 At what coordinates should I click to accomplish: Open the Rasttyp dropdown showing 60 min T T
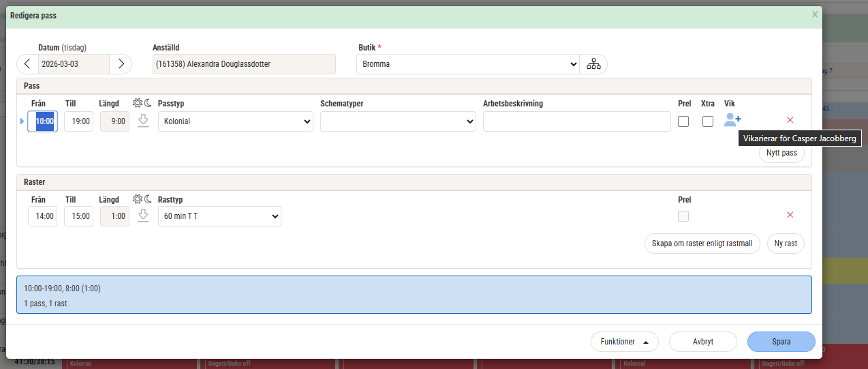tap(219, 216)
